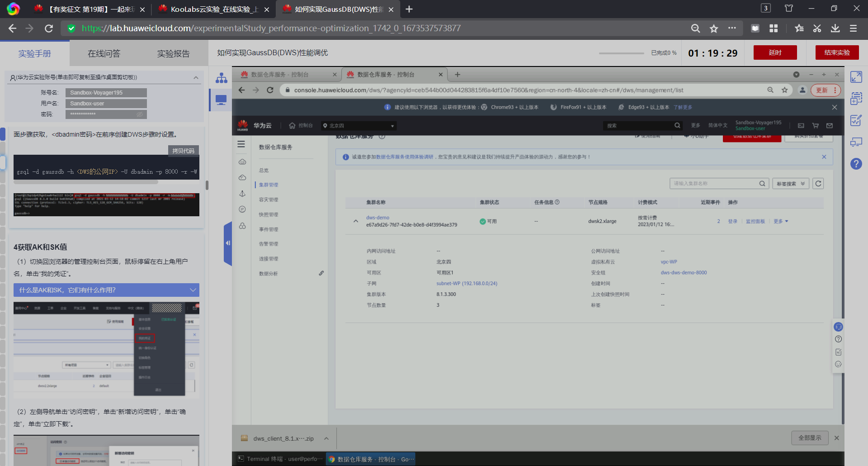
Task: Click the lab completion progress bar
Action: [621, 53]
